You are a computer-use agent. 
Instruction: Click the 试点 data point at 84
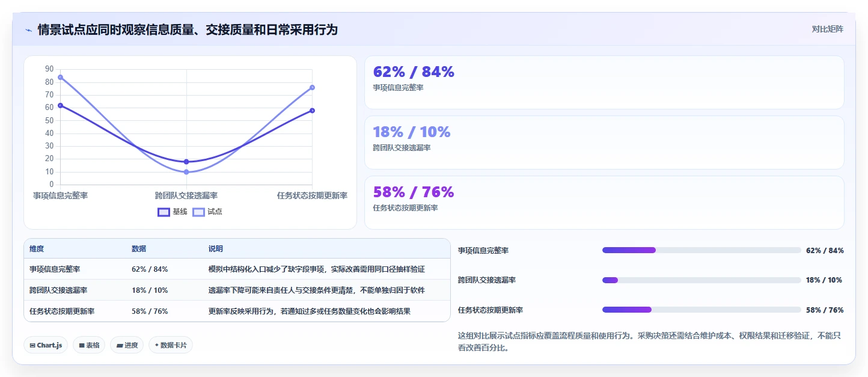pos(60,77)
